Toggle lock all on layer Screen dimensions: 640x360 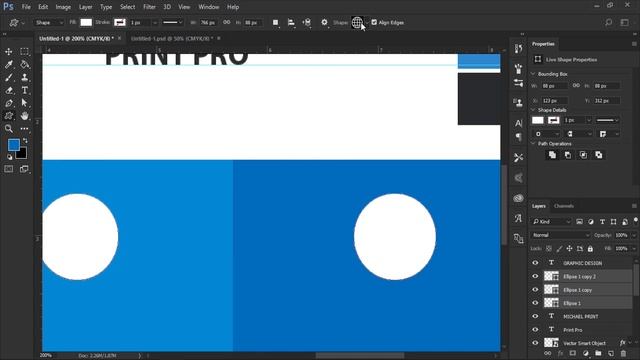590,249
